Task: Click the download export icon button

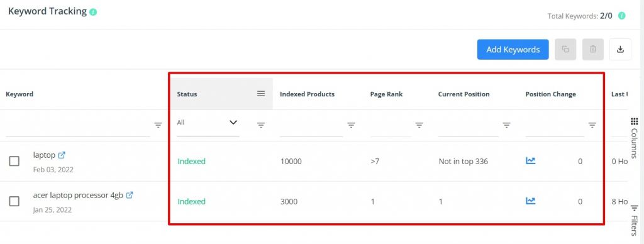Action: pyautogui.click(x=620, y=49)
